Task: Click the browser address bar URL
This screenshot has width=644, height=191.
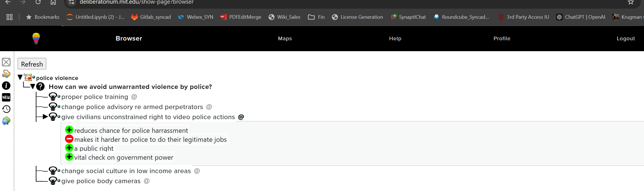Action: (x=137, y=2)
